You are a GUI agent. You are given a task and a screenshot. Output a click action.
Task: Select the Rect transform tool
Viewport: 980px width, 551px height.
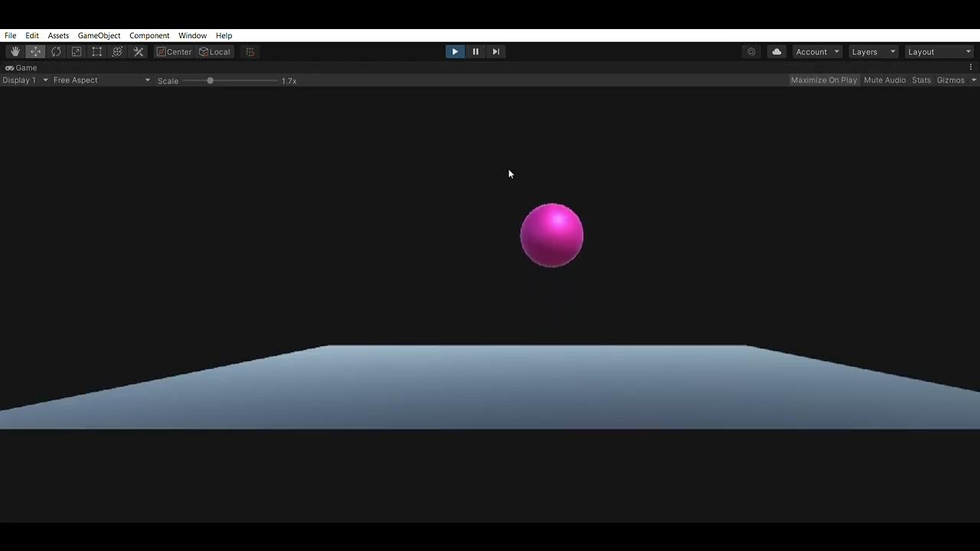[x=97, y=51]
